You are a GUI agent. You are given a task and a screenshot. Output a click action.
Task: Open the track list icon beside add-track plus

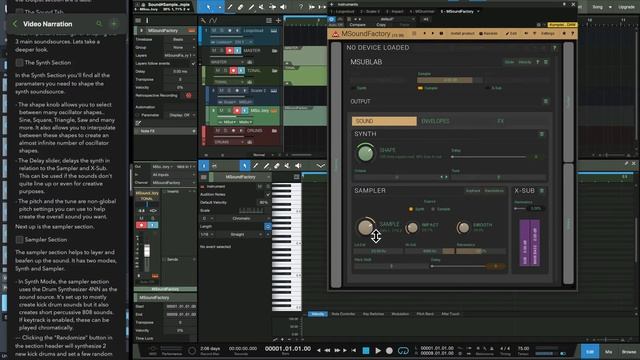(269, 20)
